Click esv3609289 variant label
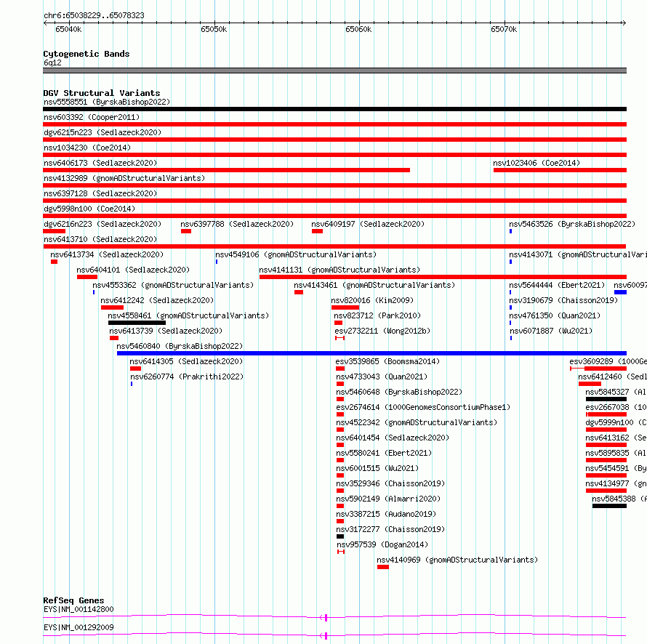647x644 pixels. [608, 361]
